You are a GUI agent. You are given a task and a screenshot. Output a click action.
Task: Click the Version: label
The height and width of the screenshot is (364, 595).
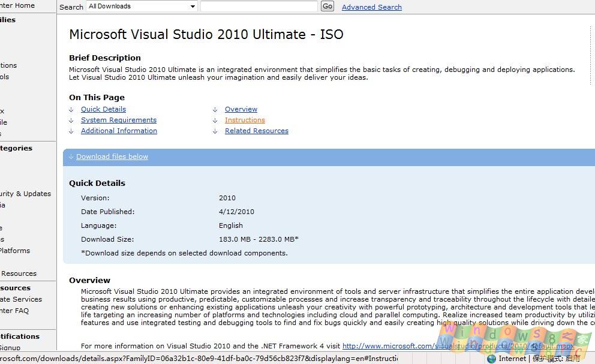coord(95,198)
